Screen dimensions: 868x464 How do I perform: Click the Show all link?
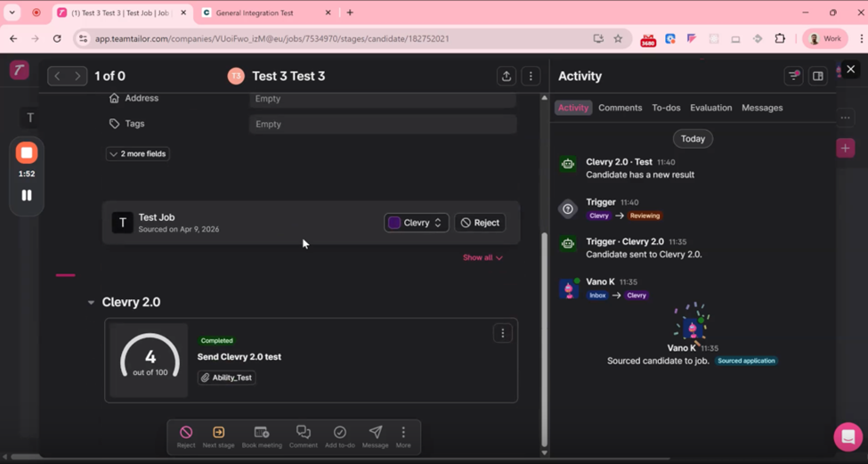(x=482, y=257)
